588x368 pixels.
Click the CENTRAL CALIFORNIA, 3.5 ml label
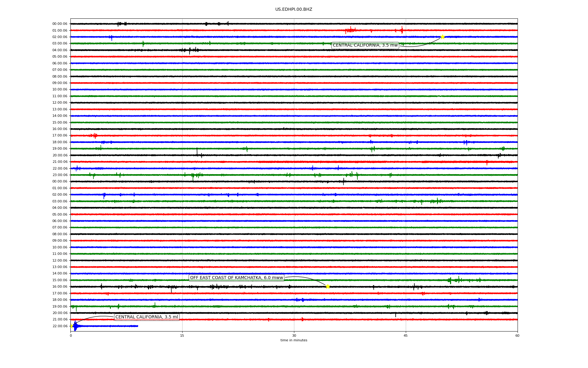[146, 317]
